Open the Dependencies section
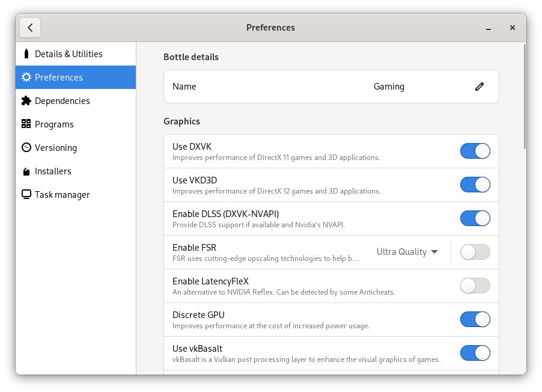 [76, 100]
